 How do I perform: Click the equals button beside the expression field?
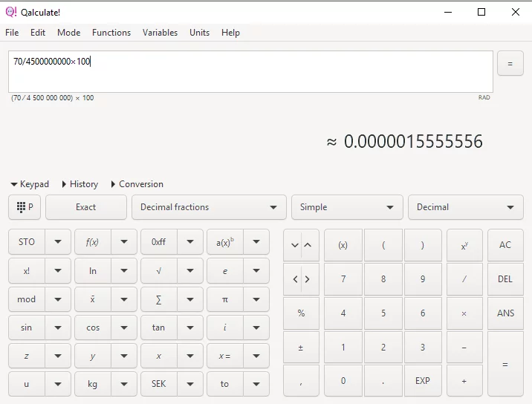tap(510, 63)
